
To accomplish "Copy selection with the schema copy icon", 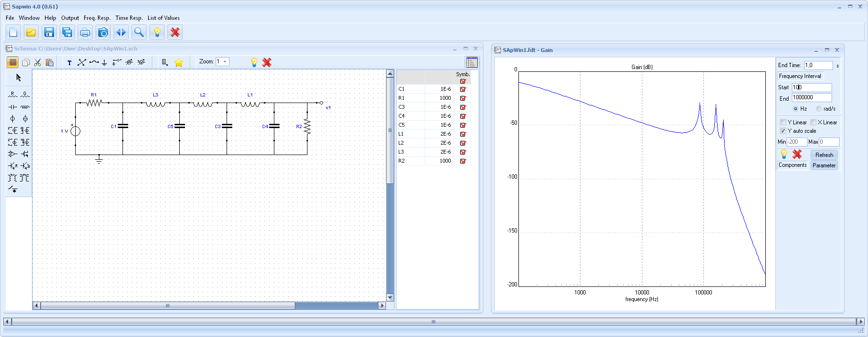I will (26, 62).
